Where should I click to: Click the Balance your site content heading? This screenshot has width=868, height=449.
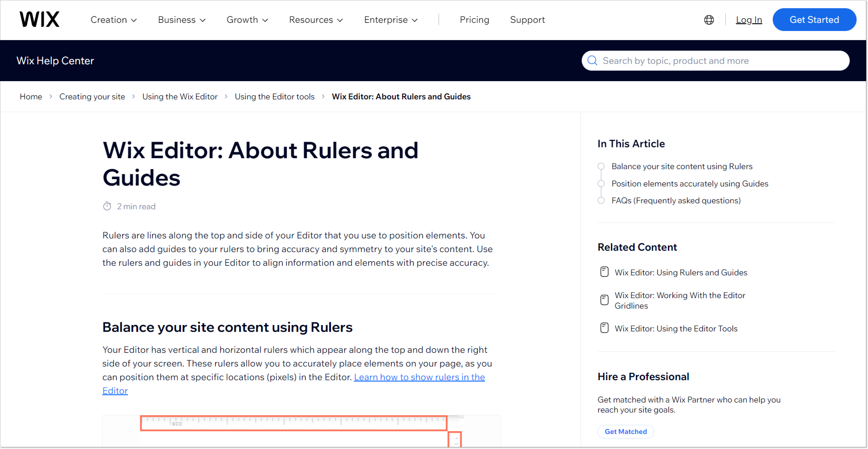click(227, 327)
